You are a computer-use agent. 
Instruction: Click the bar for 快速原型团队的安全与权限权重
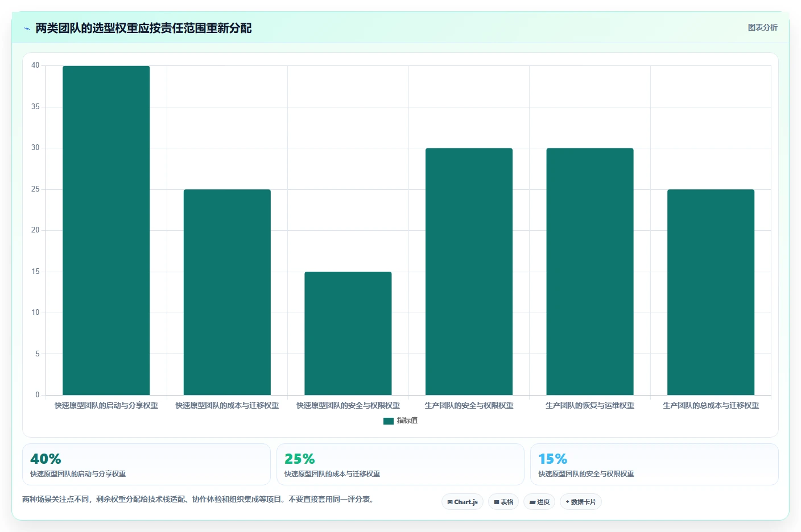coord(348,334)
